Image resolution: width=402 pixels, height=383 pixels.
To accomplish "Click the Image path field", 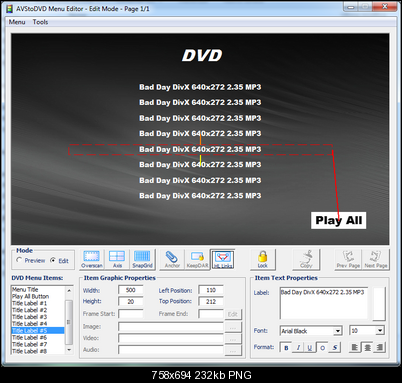I will tap(171, 327).
